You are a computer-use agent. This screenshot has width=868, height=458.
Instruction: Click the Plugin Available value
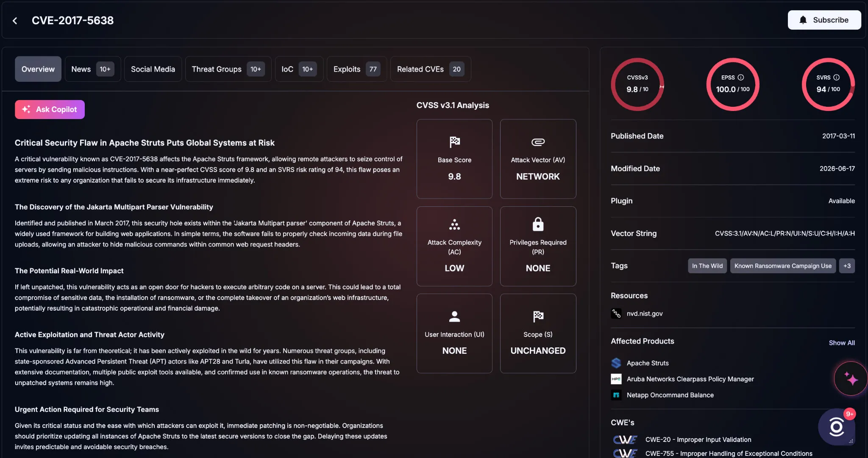click(841, 201)
